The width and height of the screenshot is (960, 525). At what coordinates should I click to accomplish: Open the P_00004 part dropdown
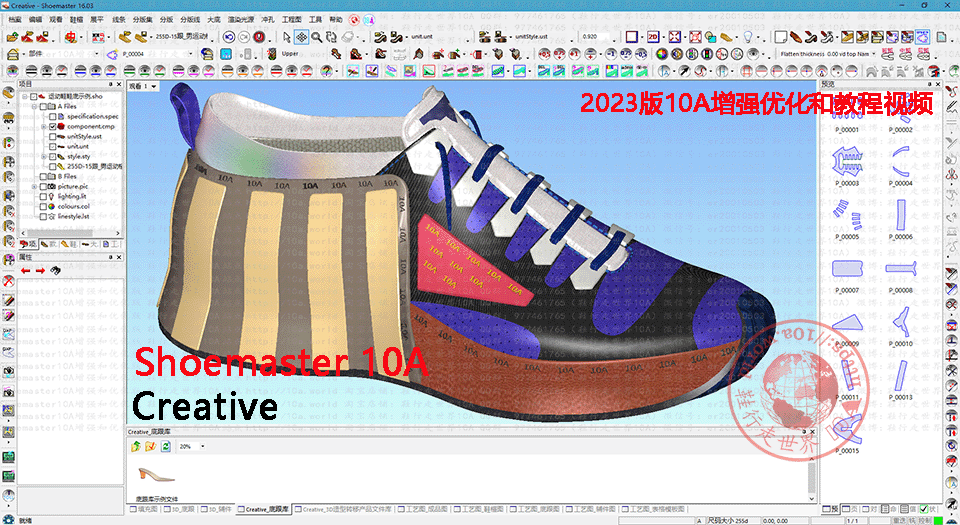click(192, 54)
